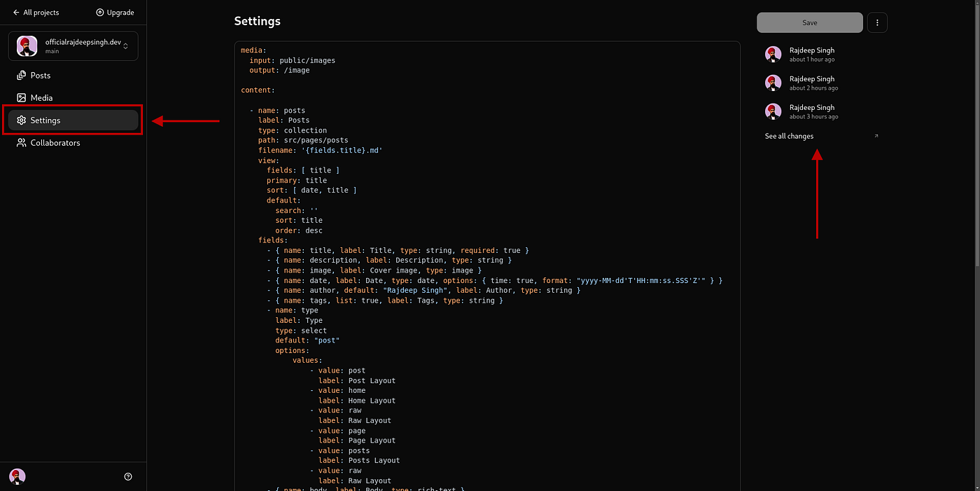Click the 'primary: title' line
980x491 pixels.
coord(296,180)
